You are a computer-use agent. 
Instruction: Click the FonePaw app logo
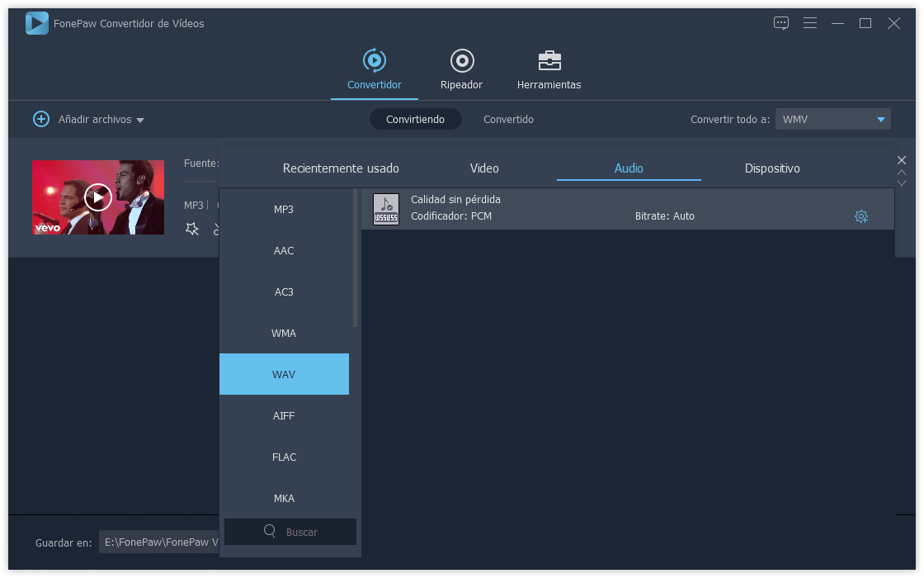click(36, 24)
